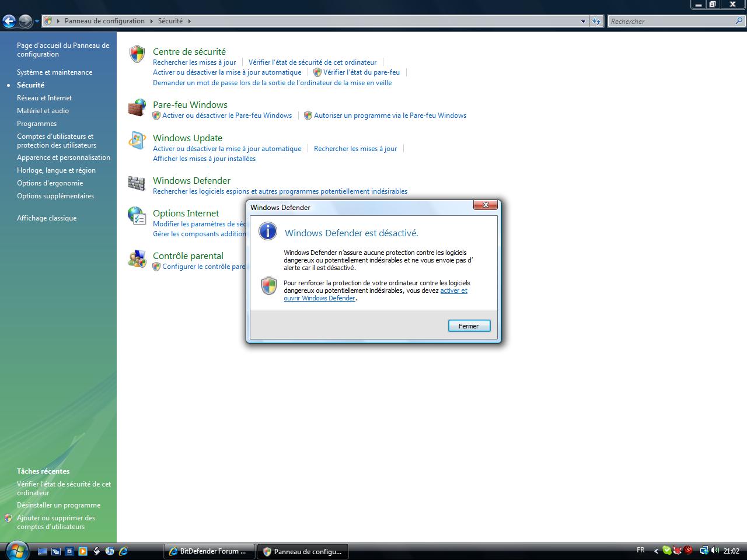747x560 pixels.
Task: Open Programmes category
Action: pyautogui.click(x=37, y=124)
